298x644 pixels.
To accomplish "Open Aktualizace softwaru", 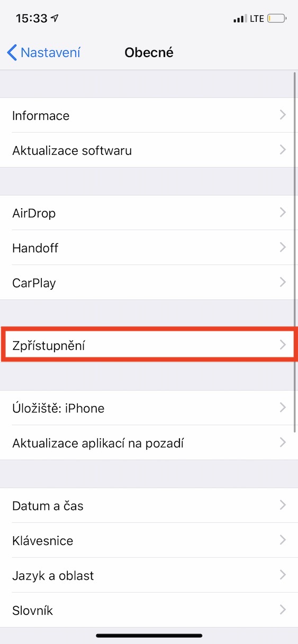I will tap(149, 150).
